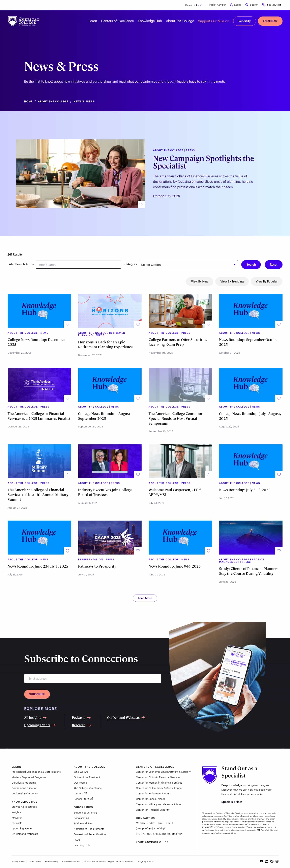Click the Login person icon
The height and width of the screenshot is (868, 290).
click(231, 5)
